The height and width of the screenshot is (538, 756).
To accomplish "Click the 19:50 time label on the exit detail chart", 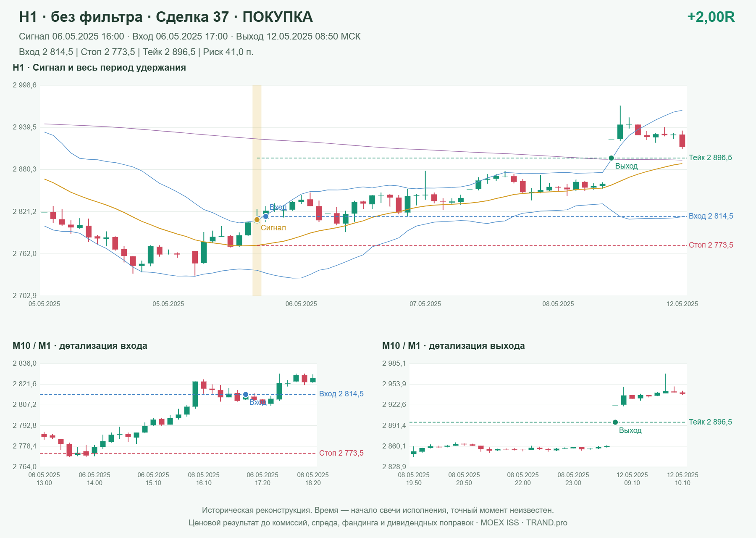I will pos(414,483).
